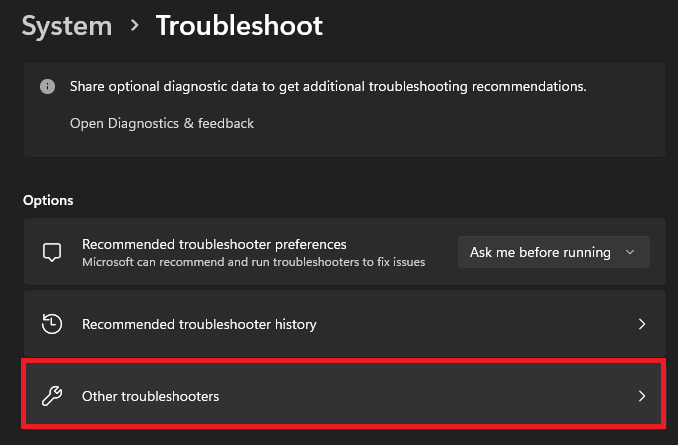Click the info icon in diagnostic banner
This screenshot has width=678, height=445.
click(x=47, y=87)
